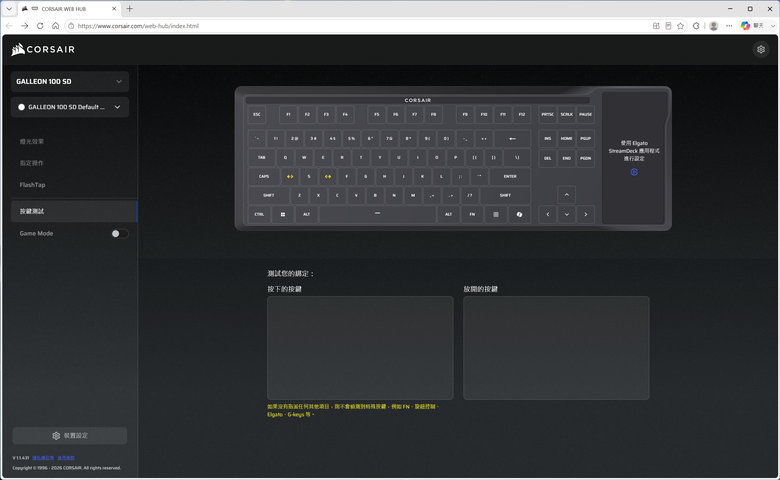Reload the page with browser refresh icon

[40, 26]
